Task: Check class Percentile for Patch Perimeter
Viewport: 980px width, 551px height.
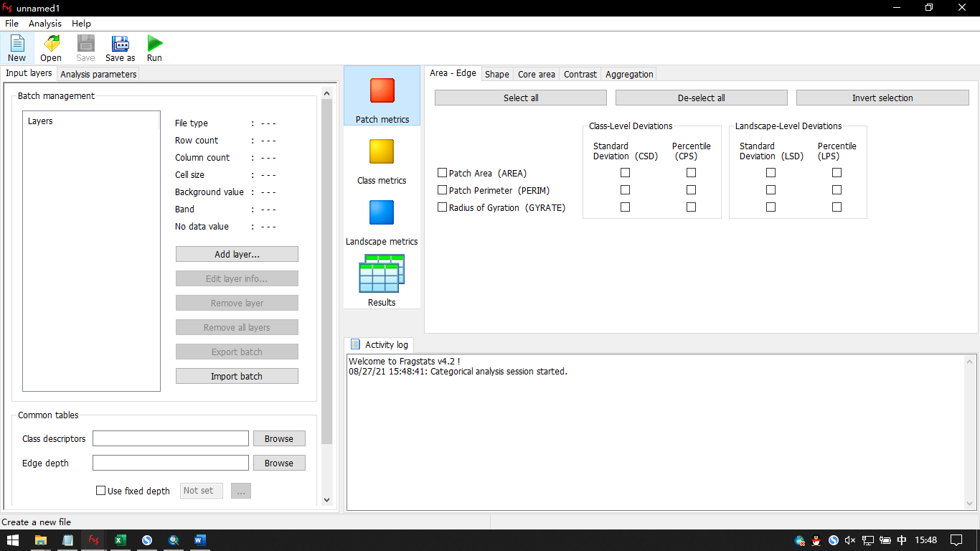Action: point(691,190)
